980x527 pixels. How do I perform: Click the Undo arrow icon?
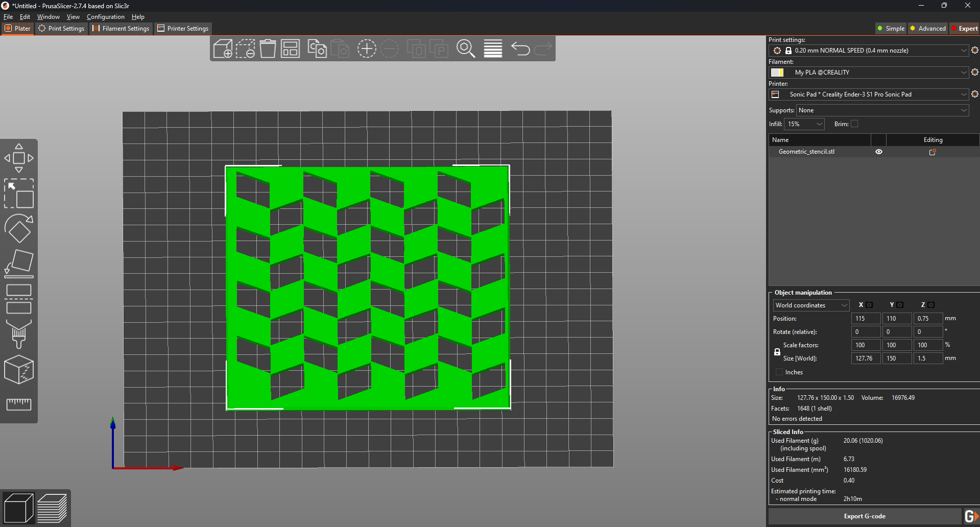point(520,49)
